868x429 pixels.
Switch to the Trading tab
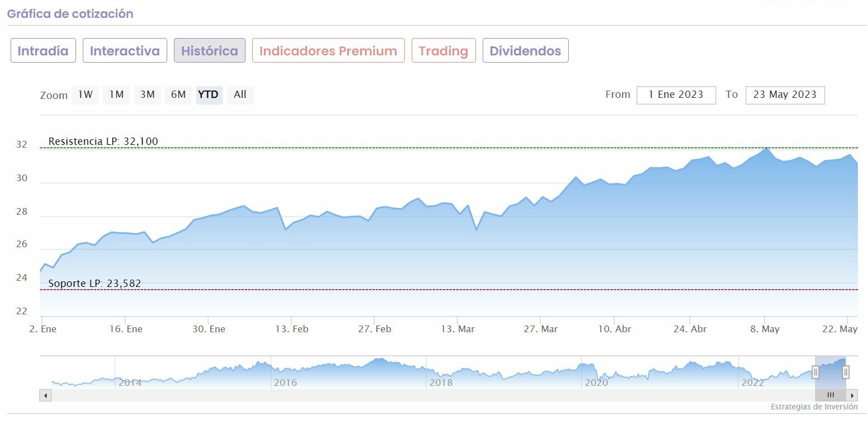[x=444, y=51]
